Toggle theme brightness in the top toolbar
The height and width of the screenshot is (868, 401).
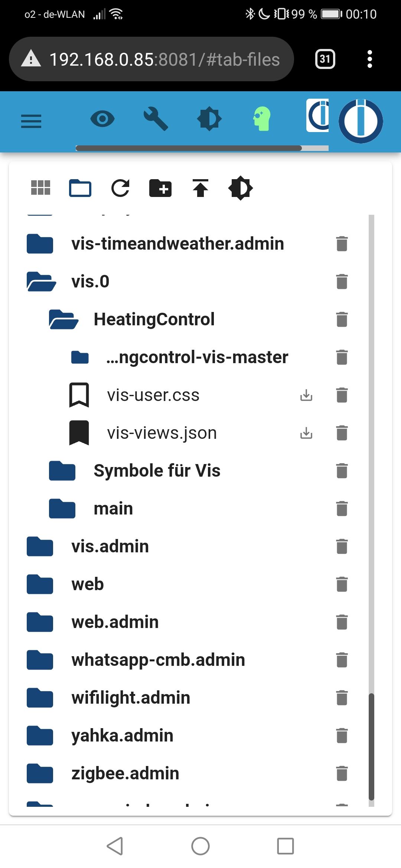tap(209, 118)
